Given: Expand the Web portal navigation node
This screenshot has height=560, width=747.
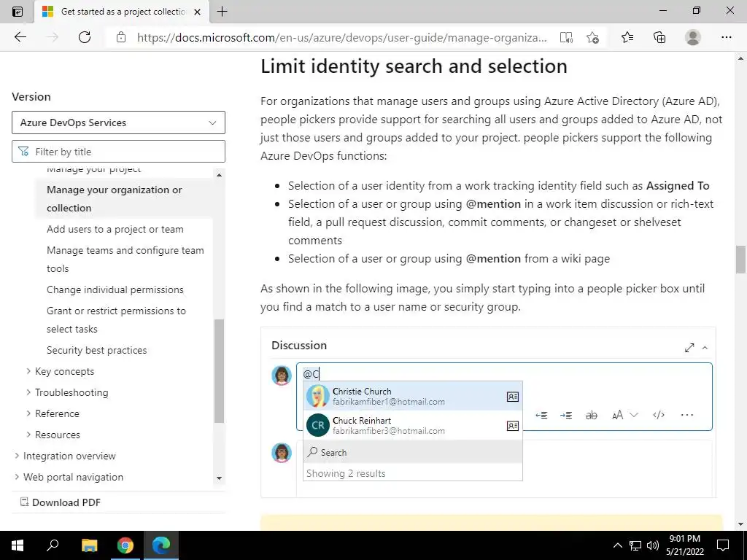Looking at the screenshot, I should coord(18,477).
